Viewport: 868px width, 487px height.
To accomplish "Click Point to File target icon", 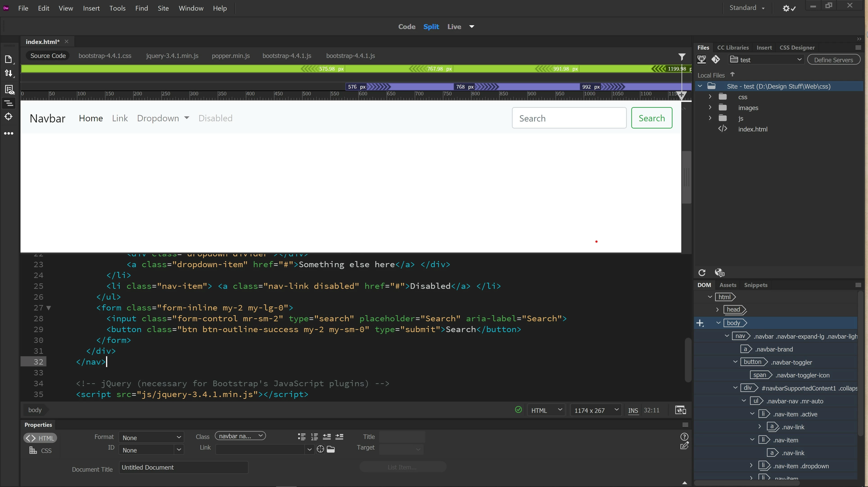I will tap(320, 449).
